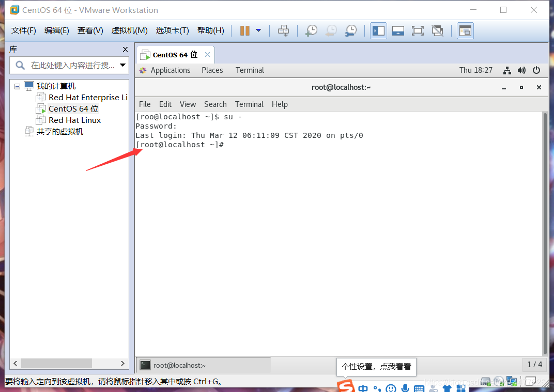
Task: Open the library search filter dropdown
Action: 122,65
